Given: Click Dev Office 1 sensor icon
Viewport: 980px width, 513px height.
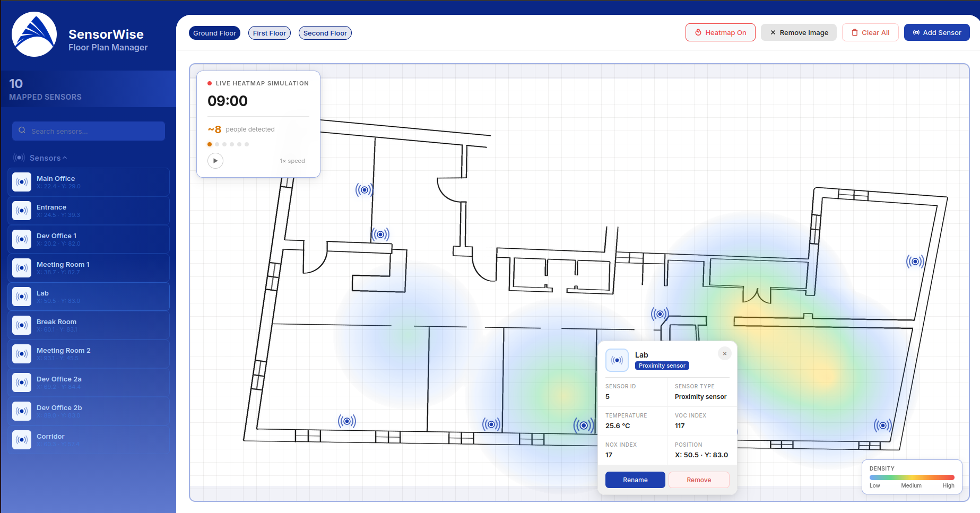Looking at the screenshot, I should click(22, 239).
